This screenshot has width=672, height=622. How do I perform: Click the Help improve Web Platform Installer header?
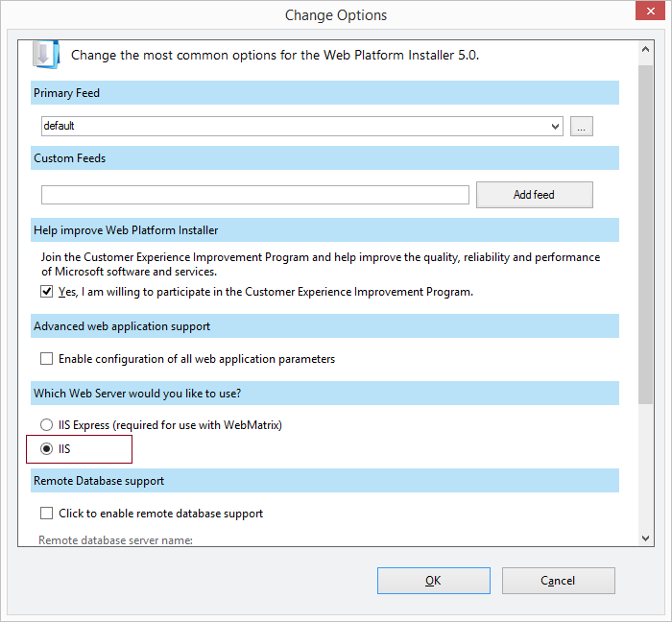tap(324, 230)
